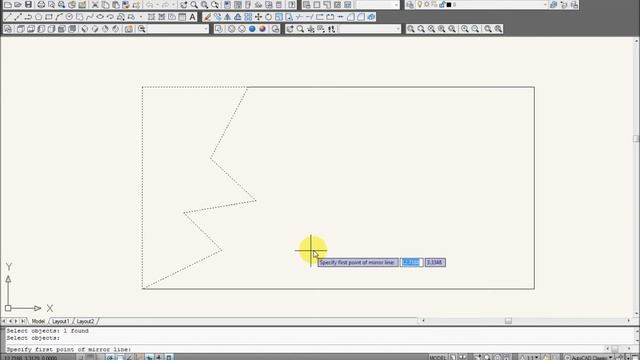Select the Array modify tool

click(248, 17)
